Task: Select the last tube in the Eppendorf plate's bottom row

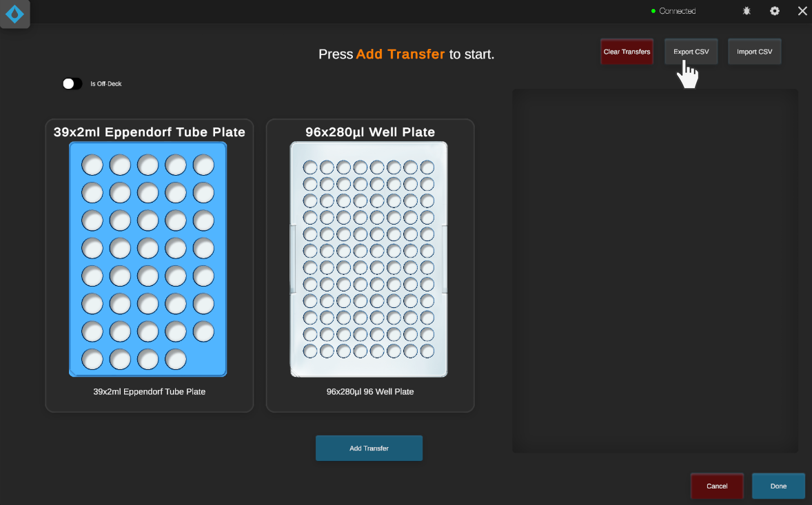Action: pos(176,359)
